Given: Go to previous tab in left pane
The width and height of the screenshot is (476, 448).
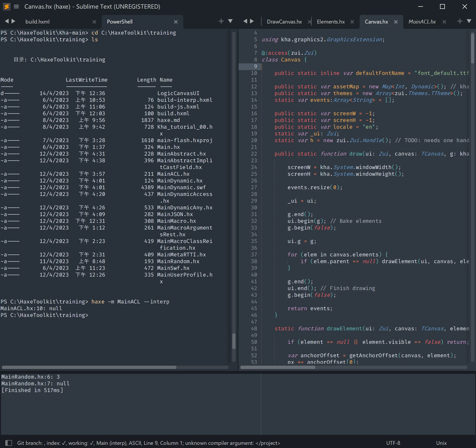Looking at the screenshot, I should click(7, 21).
